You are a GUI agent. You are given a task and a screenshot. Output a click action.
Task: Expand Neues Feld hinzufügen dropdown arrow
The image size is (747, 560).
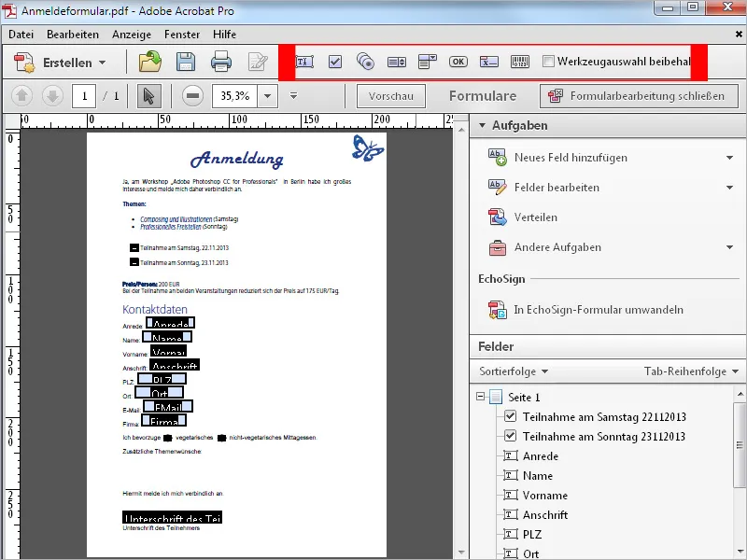pos(729,158)
